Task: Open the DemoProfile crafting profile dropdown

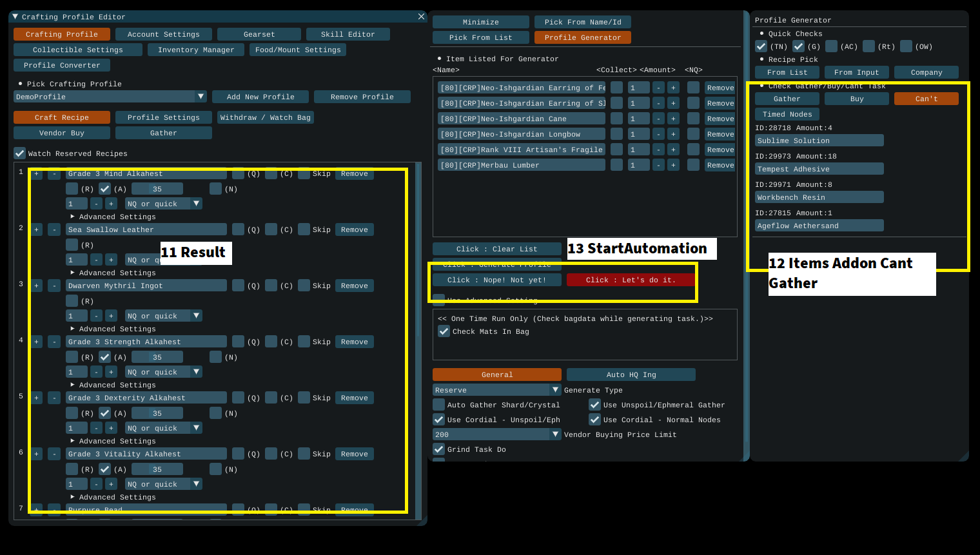Action: (201, 97)
